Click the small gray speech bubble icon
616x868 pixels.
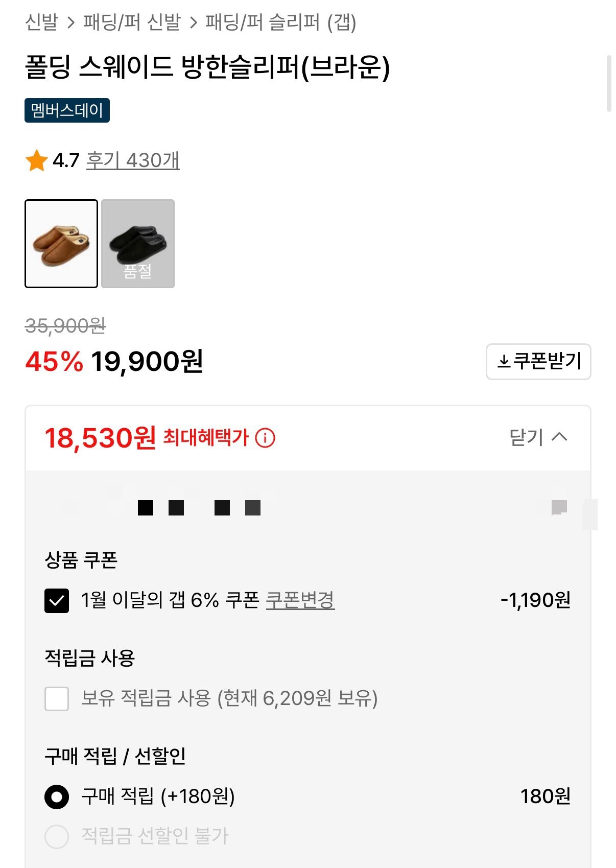coord(559,508)
